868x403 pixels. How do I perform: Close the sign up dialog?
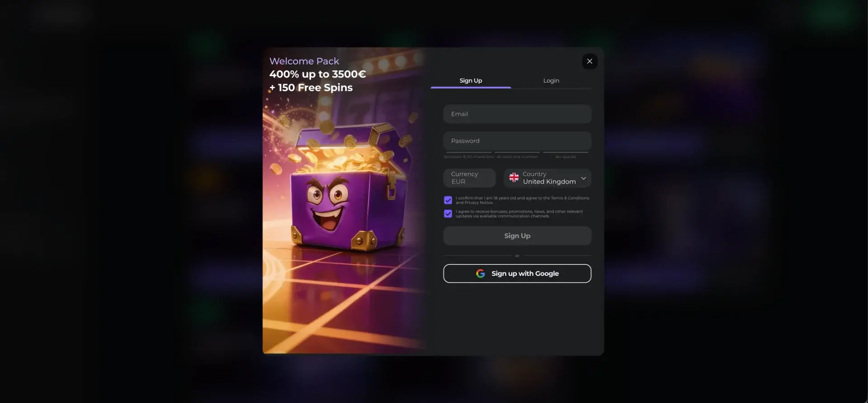pos(590,61)
